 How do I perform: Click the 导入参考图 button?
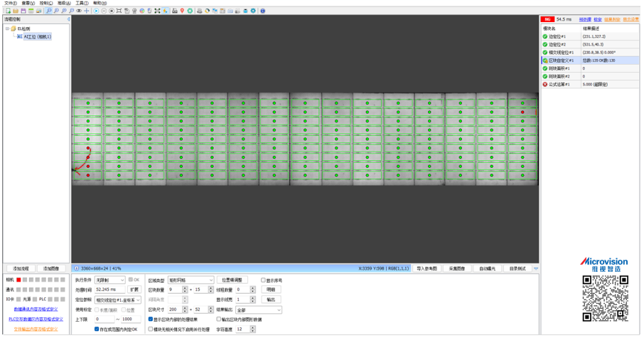pos(426,268)
